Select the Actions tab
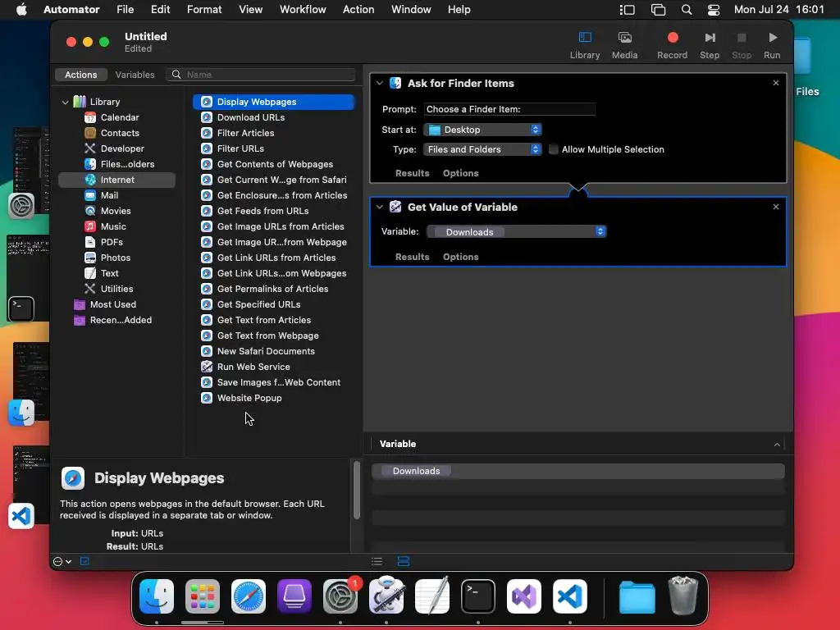The width and height of the screenshot is (840, 630). pyautogui.click(x=81, y=75)
